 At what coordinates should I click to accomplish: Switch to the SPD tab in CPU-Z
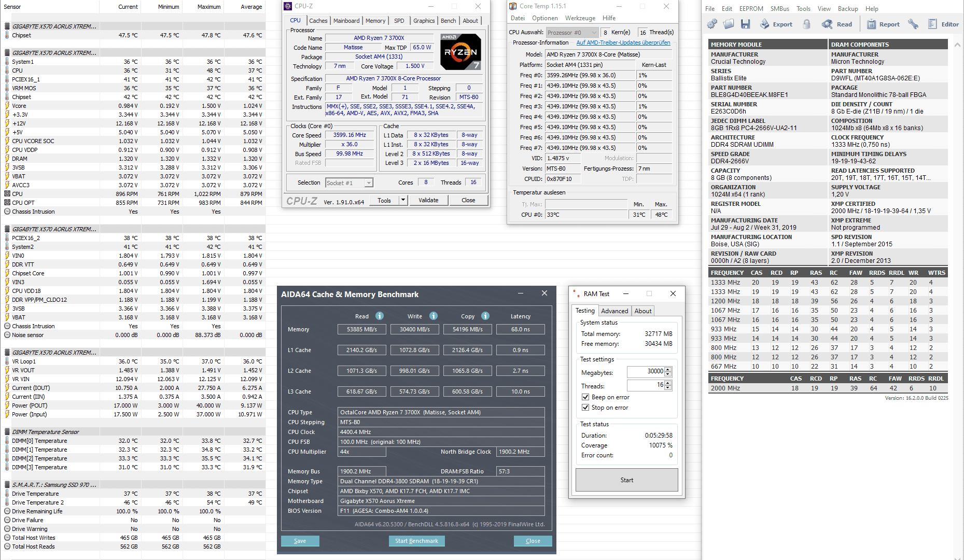point(399,21)
